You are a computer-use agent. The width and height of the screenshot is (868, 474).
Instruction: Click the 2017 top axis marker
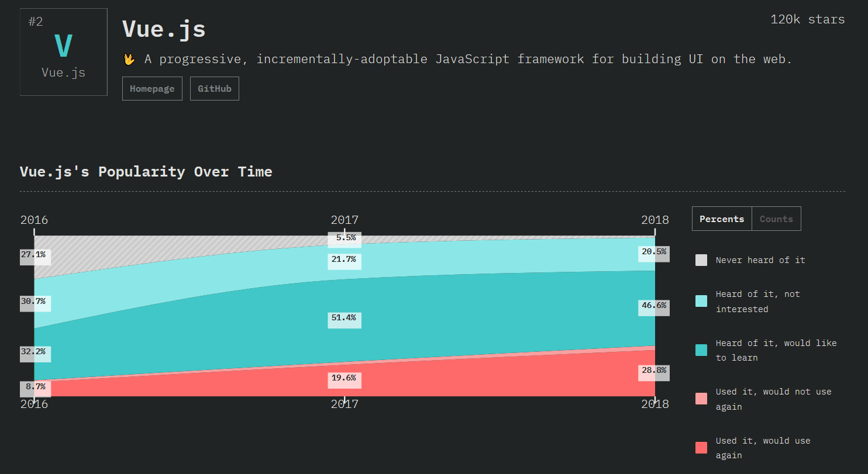coord(345,220)
